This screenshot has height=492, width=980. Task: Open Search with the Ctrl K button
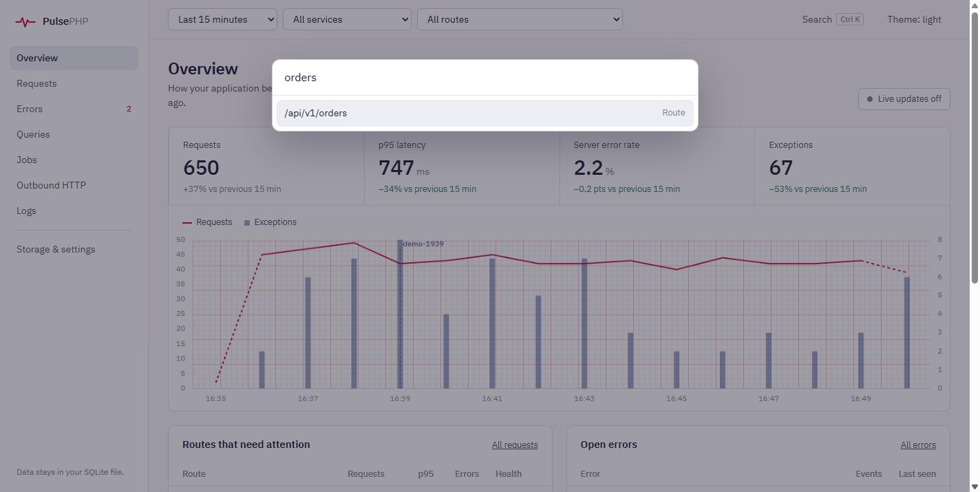(833, 19)
